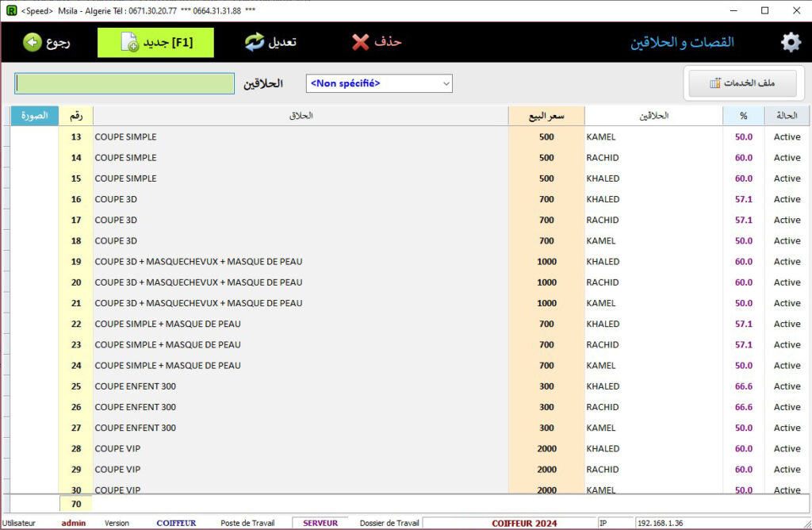812x530 pixels.
Task: Open the ملف الخدمات services file
Action: pos(742,83)
